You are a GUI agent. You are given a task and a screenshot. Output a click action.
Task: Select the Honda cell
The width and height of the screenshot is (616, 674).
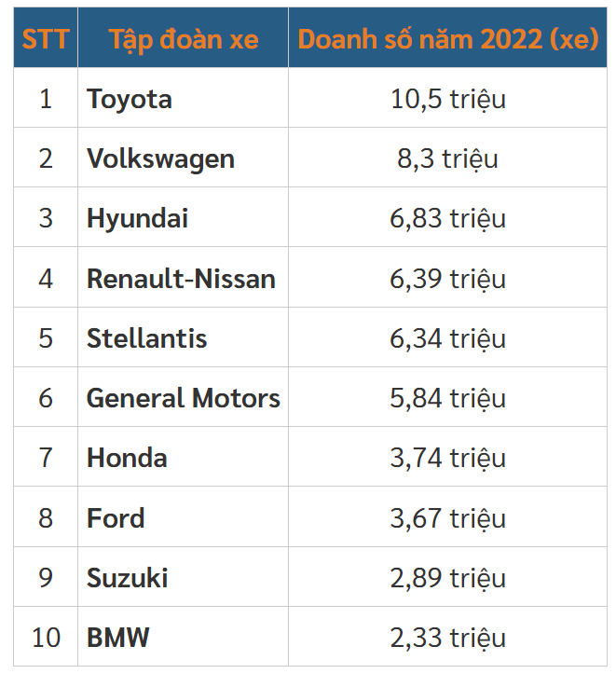(127, 458)
